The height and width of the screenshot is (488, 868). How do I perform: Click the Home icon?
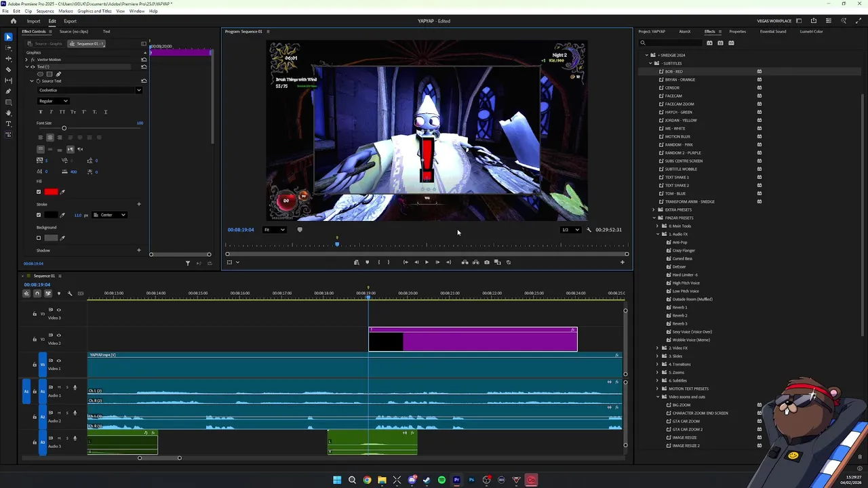pyautogui.click(x=13, y=21)
